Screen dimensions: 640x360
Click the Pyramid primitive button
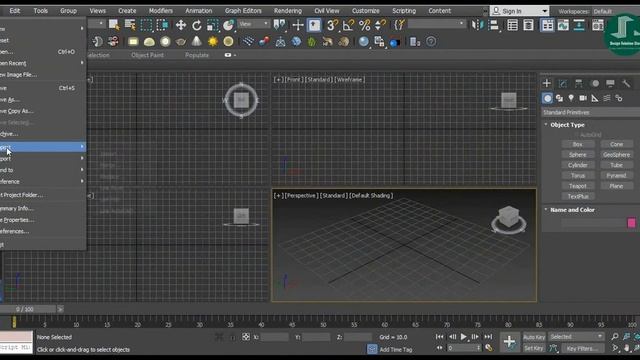[x=616, y=176]
